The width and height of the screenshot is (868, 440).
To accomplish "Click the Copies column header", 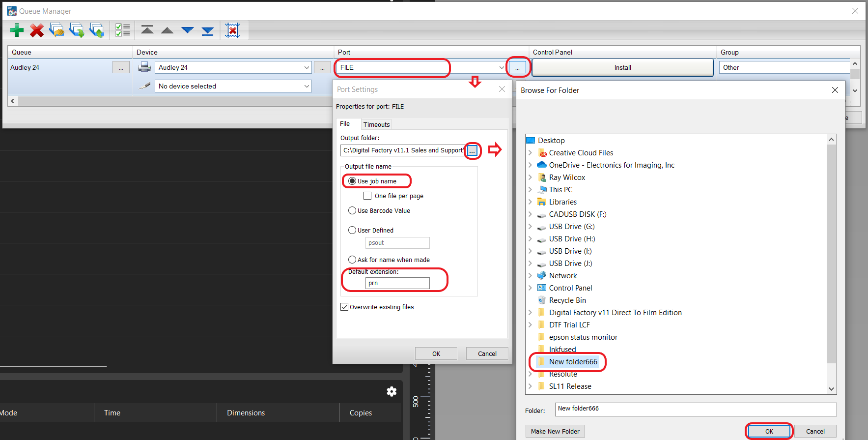I will 361,413.
